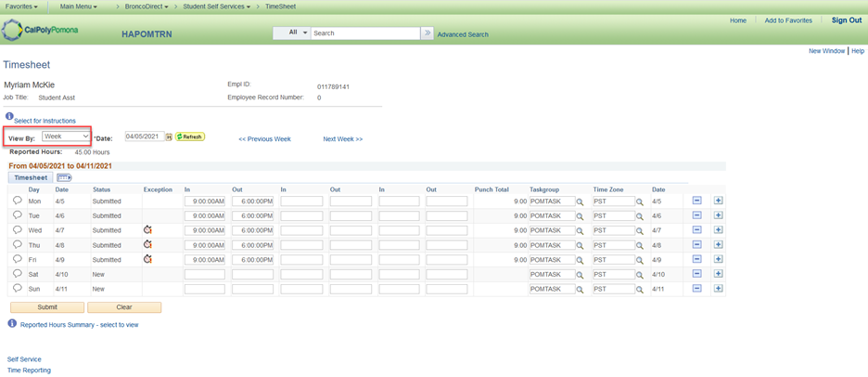
Task: Expand Student Self Services breadcrumb menu
Action: click(216, 6)
